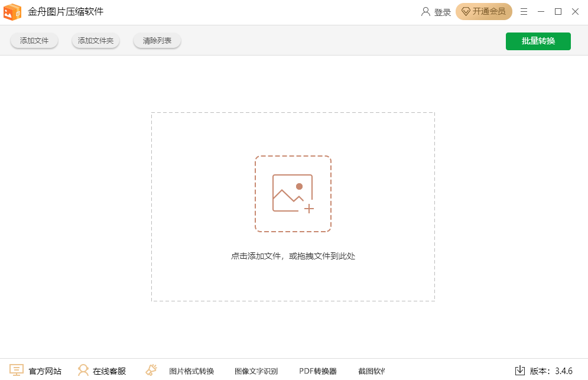Click the 版本: 3.4.6 version label
Viewport: 588px width, 380px height.
(x=551, y=371)
